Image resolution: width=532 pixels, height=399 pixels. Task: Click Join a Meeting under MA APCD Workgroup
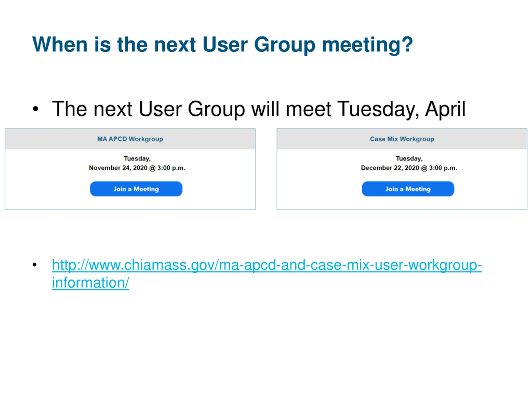pyautogui.click(x=136, y=189)
